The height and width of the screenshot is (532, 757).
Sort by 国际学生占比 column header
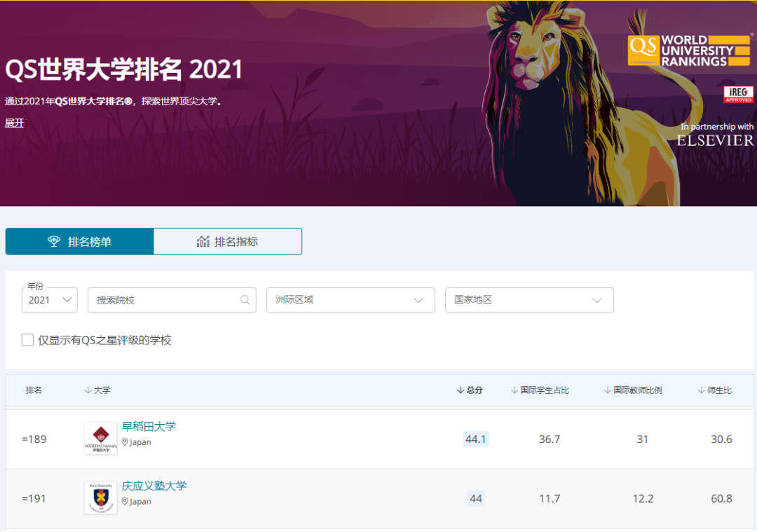pos(540,390)
